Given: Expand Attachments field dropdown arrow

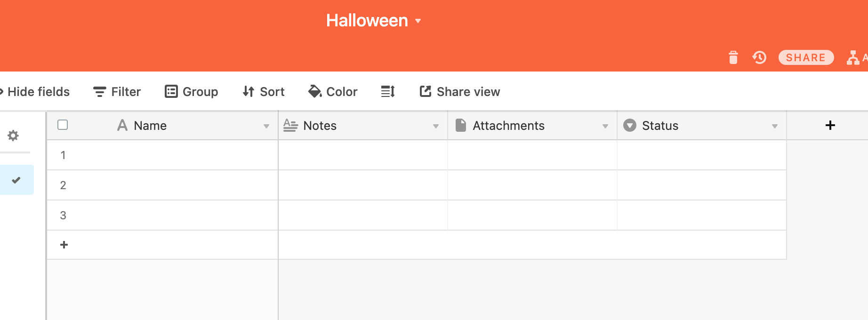Looking at the screenshot, I should (605, 126).
